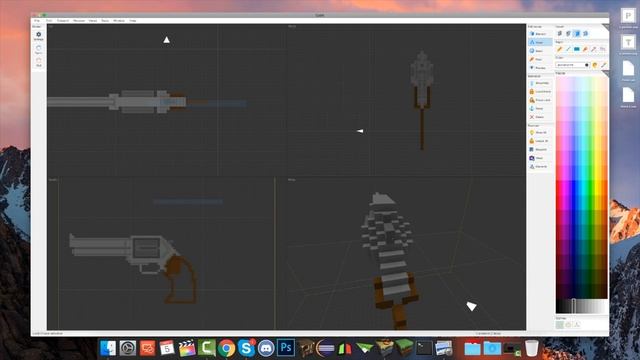Select the fourth voxel mode icon
The width and height of the screenshot is (640, 360).
point(585,33)
